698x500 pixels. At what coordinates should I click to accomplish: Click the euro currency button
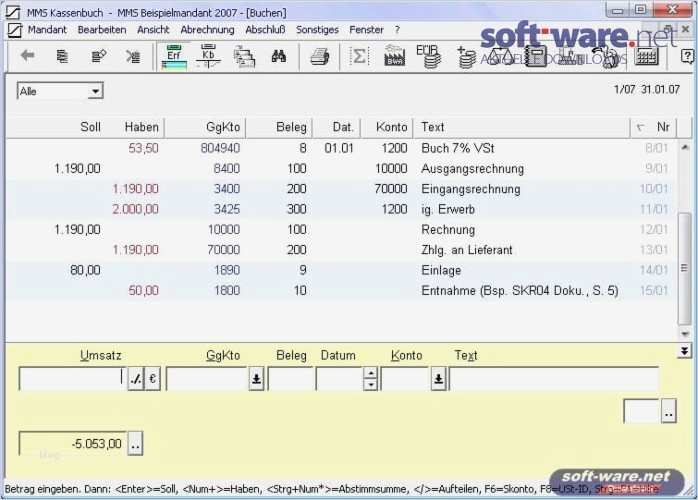tap(152, 378)
